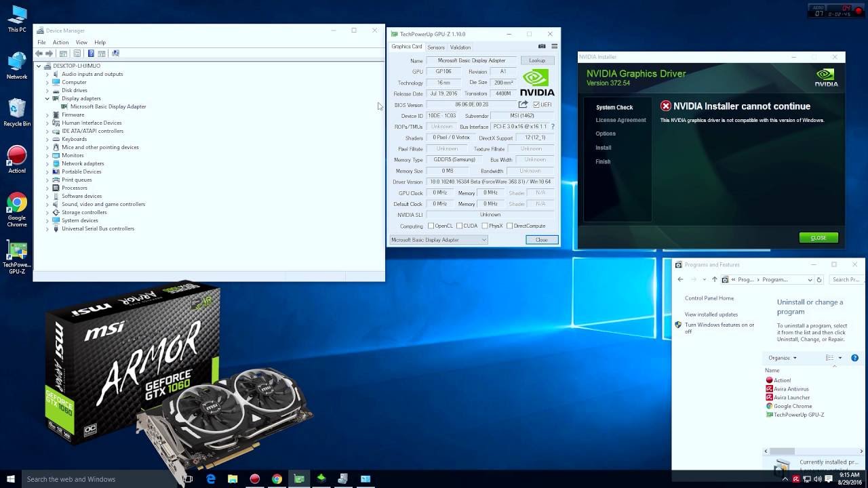This screenshot has height=488, width=868.
Task: Expand the Network adapters node
Action: [47, 163]
